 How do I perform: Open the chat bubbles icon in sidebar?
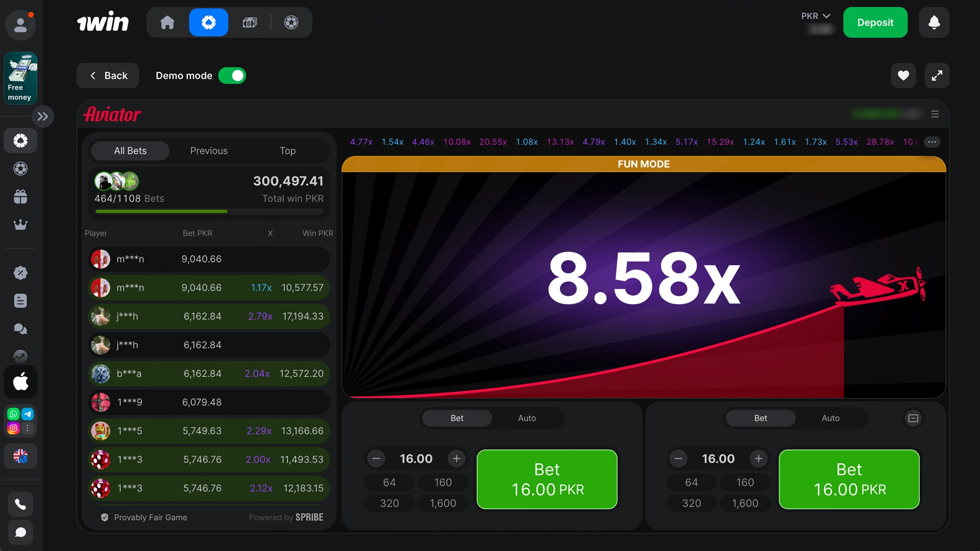pos(20,329)
